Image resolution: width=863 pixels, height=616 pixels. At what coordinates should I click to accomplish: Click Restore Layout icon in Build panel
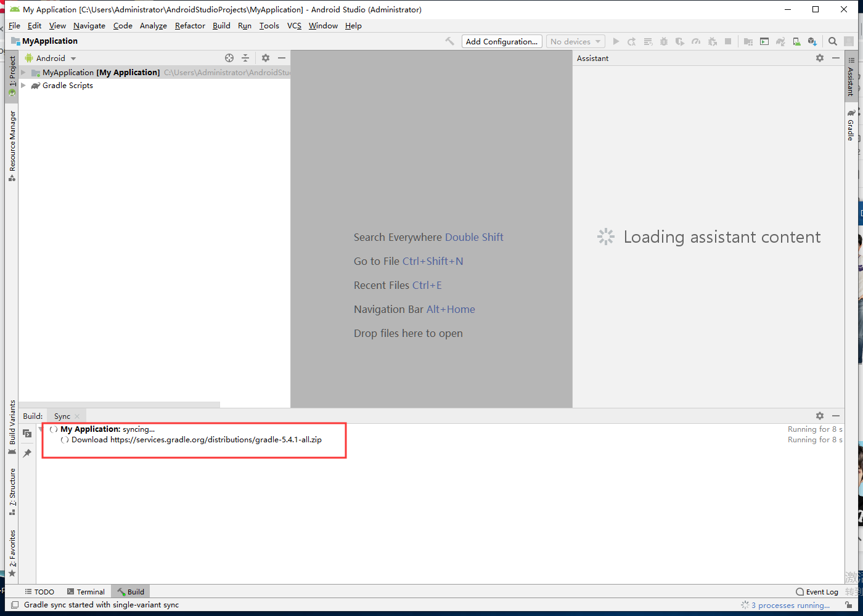tap(27, 434)
